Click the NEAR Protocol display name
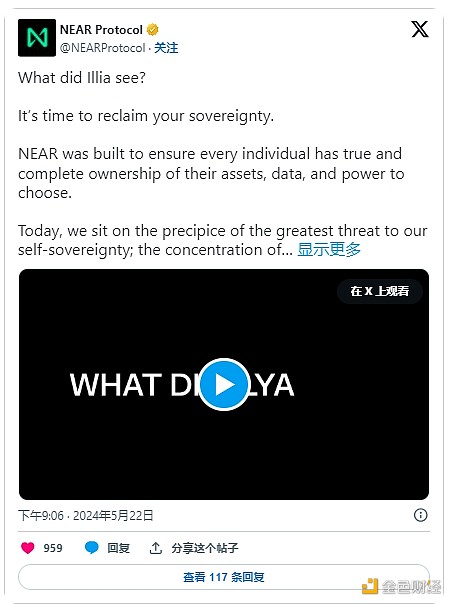 pyautogui.click(x=101, y=30)
